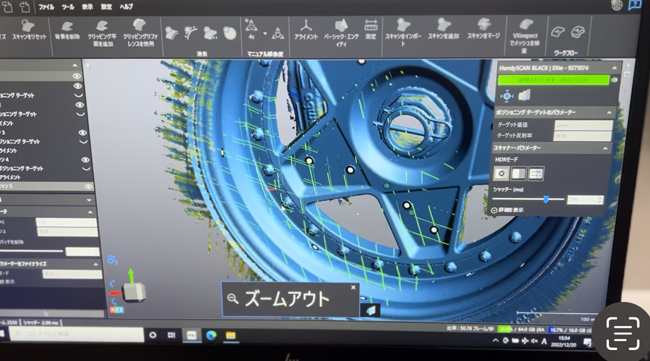Collapse the HandySCAN BLACK | Elite panel

614,68
